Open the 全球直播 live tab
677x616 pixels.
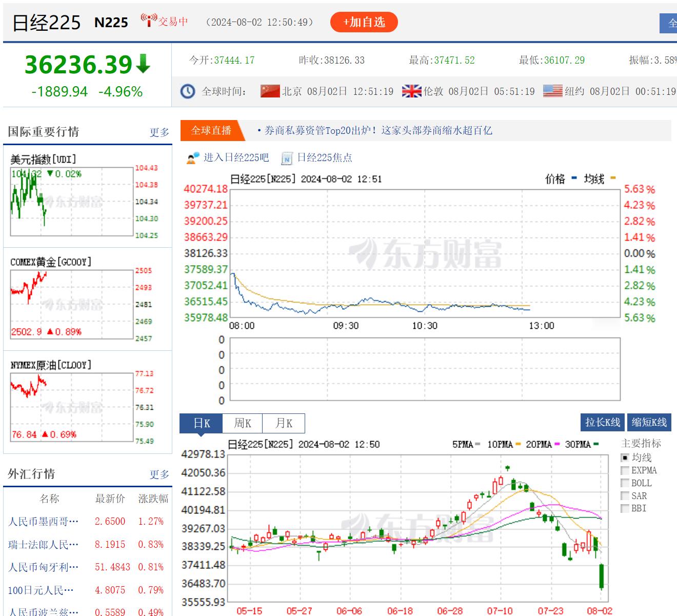point(211,130)
